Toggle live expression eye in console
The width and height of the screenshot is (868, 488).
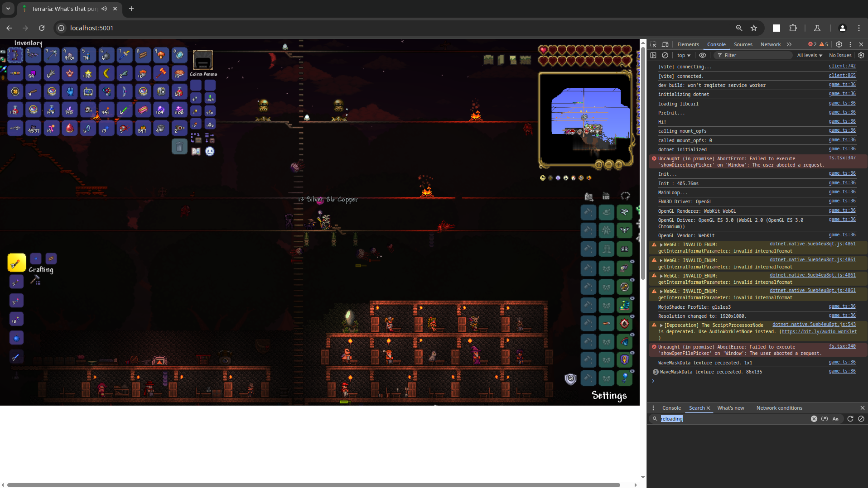pos(703,55)
